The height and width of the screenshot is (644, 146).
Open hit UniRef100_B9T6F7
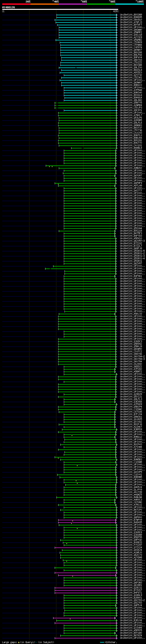click(x=131, y=25)
